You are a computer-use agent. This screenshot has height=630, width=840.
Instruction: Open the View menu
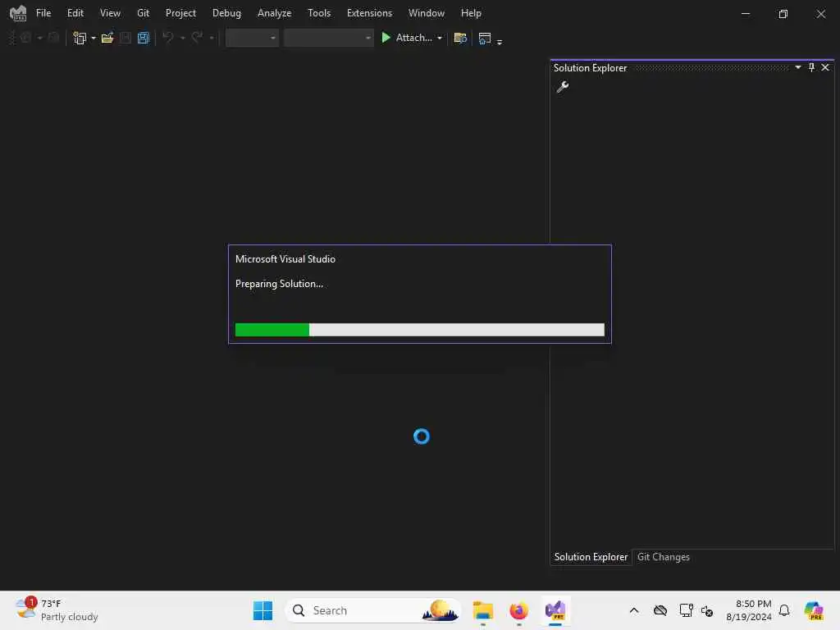pos(110,13)
